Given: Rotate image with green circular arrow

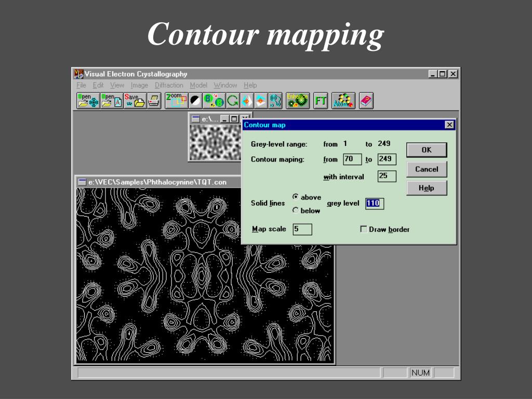Looking at the screenshot, I should click(233, 101).
